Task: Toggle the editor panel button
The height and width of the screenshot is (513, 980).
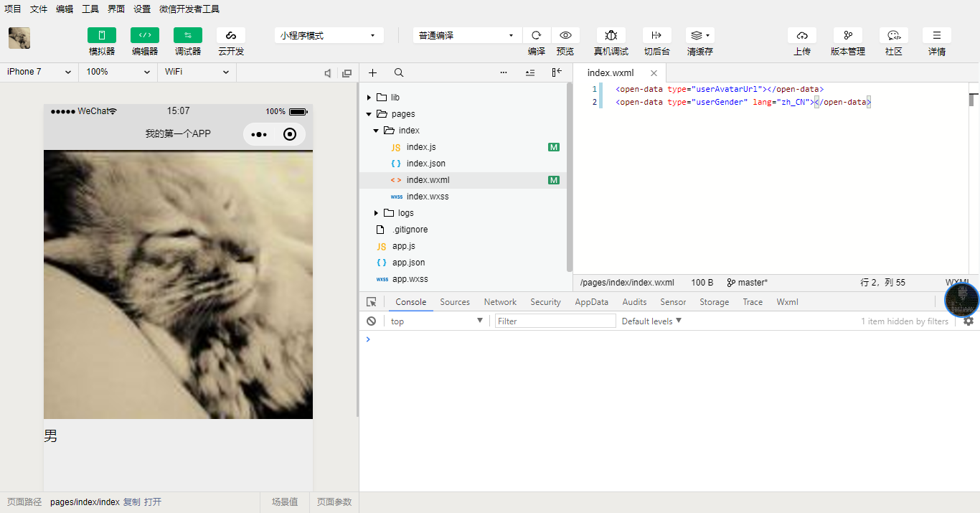Action: tap(145, 35)
